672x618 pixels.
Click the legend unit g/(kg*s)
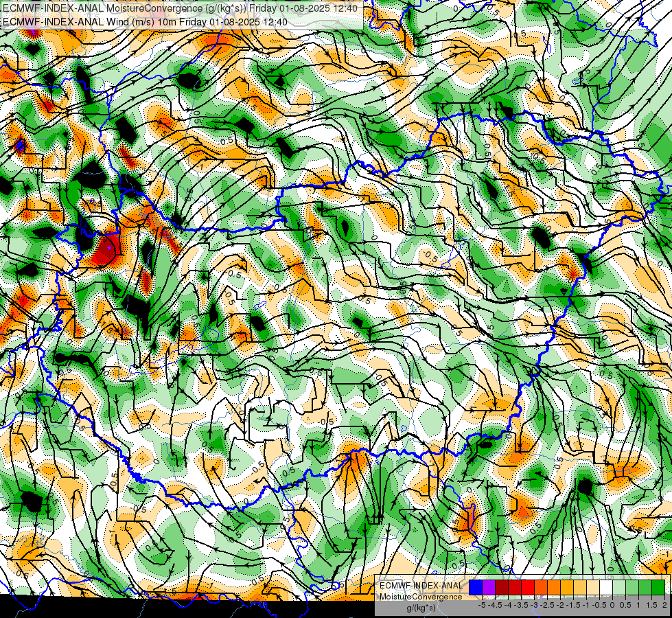pyautogui.click(x=421, y=608)
